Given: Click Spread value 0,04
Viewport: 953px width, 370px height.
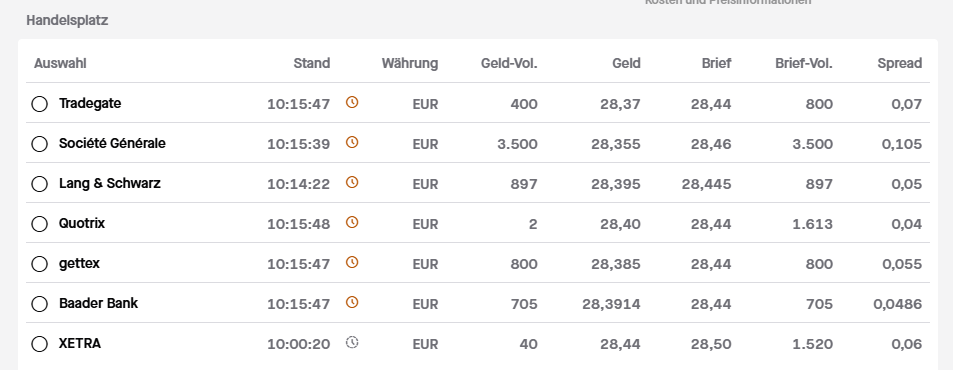Looking at the screenshot, I should [x=907, y=224].
